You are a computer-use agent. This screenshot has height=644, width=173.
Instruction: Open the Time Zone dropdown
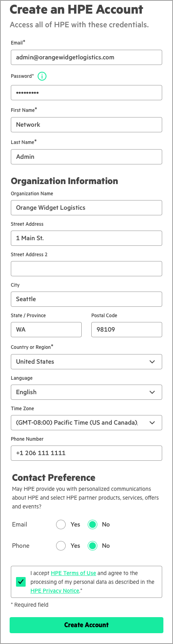pyautogui.click(x=86, y=423)
